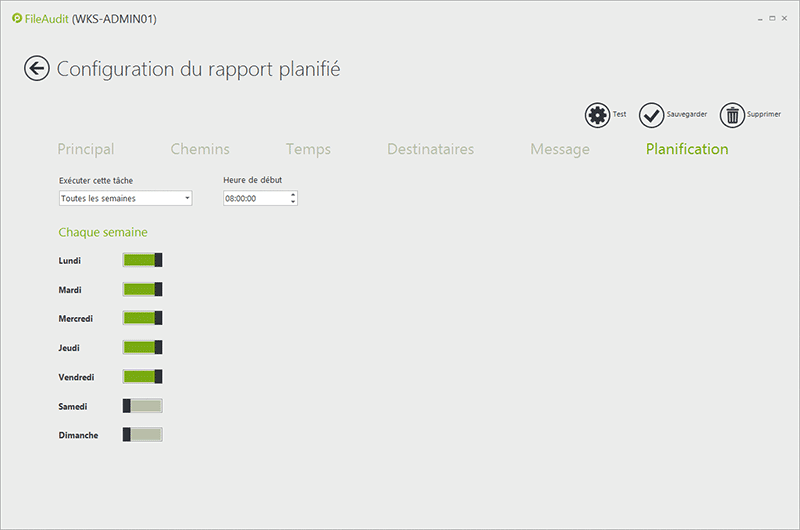Turn off the Mercredi toggle

142,319
